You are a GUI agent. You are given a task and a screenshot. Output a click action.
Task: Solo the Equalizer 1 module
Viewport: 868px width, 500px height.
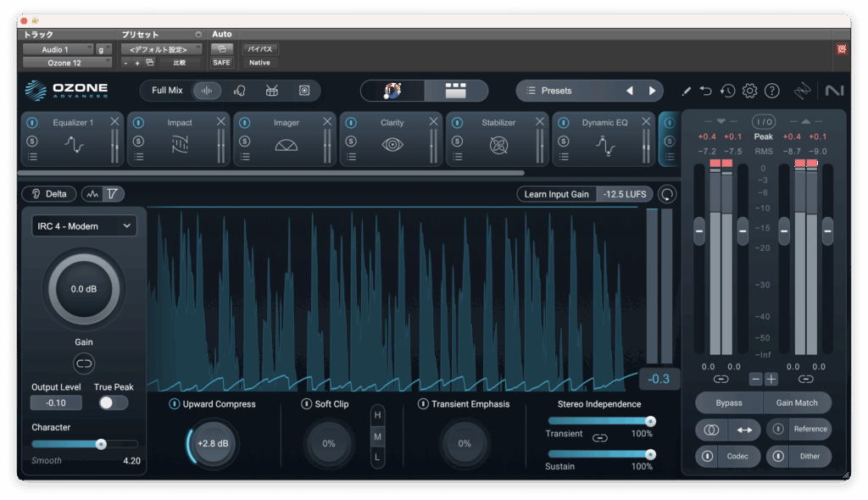click(31, 141)
